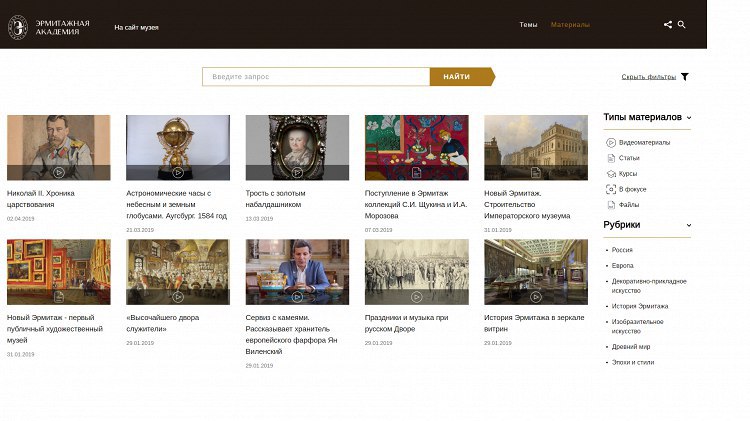This screenshot has width=750, height=421.
Task: Open title Новый Эрмитаж. Строительство Императорского музеума
Action: [527, 205]
